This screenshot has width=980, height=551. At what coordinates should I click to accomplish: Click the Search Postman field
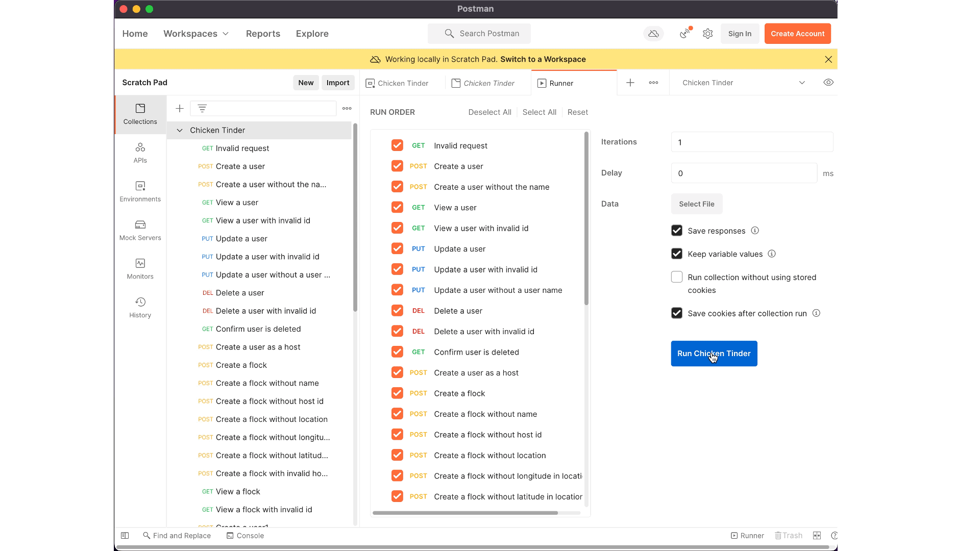[x=479, y=34]
